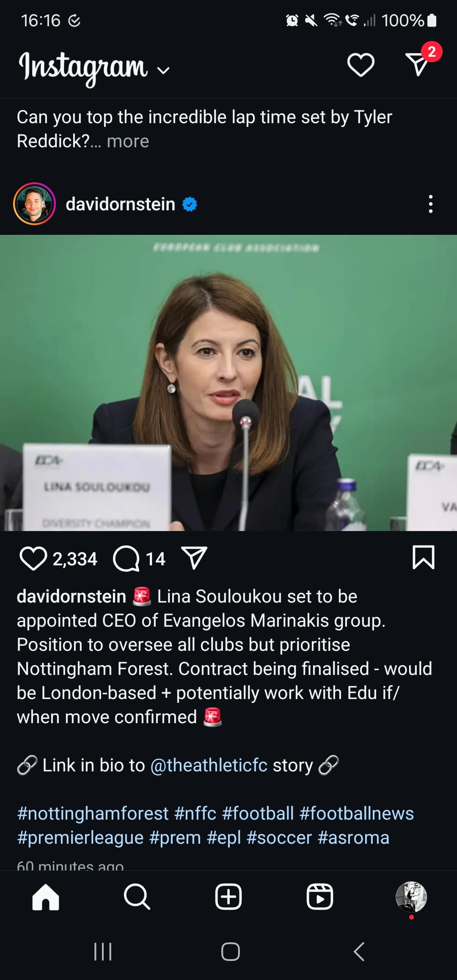Expand the Instagram feed dropdown chevron
The width and height of the screenshot is (457, 980).
[163, 70]
